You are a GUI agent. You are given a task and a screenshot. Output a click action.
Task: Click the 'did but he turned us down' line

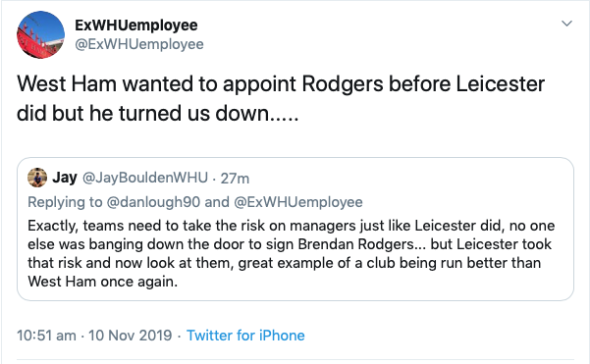click(158, 113)
